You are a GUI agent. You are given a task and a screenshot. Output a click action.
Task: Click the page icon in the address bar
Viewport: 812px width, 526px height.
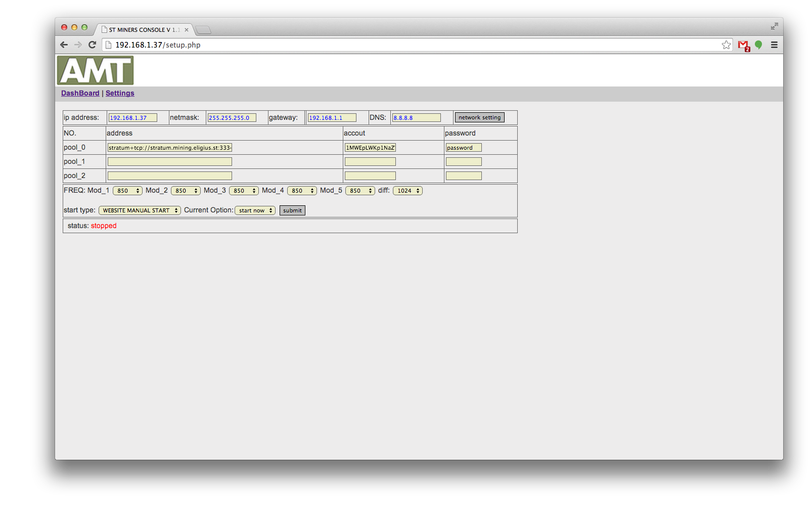pos(108,45)
